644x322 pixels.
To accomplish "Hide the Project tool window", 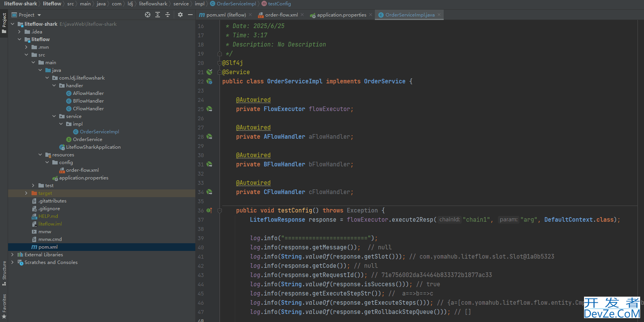I will click(190, 15).
